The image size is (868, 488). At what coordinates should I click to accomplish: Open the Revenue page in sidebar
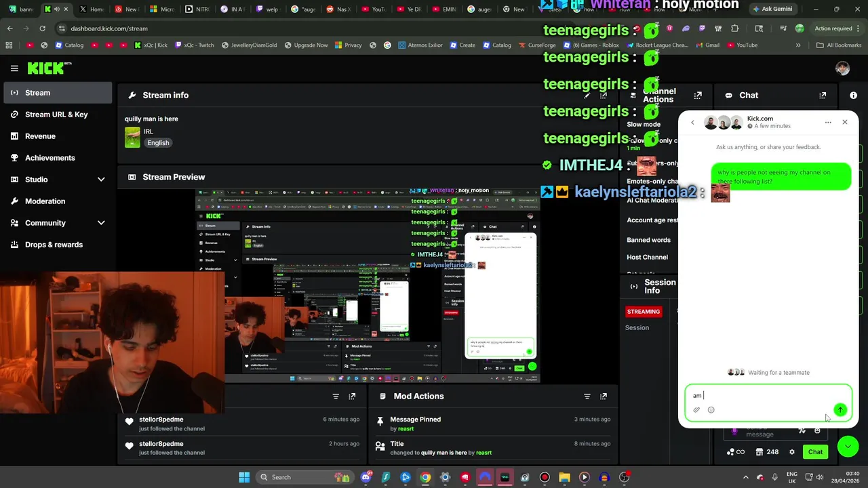[x=58, y=136]
